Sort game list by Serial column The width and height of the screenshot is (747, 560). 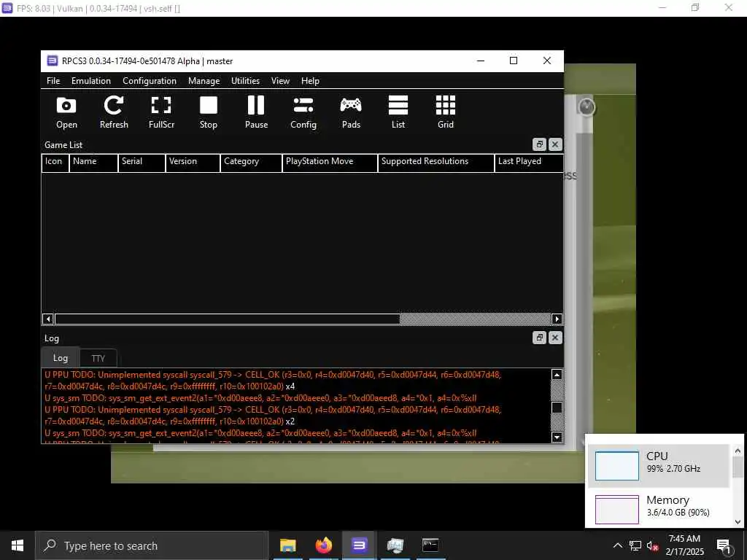[x=142, y=162]
